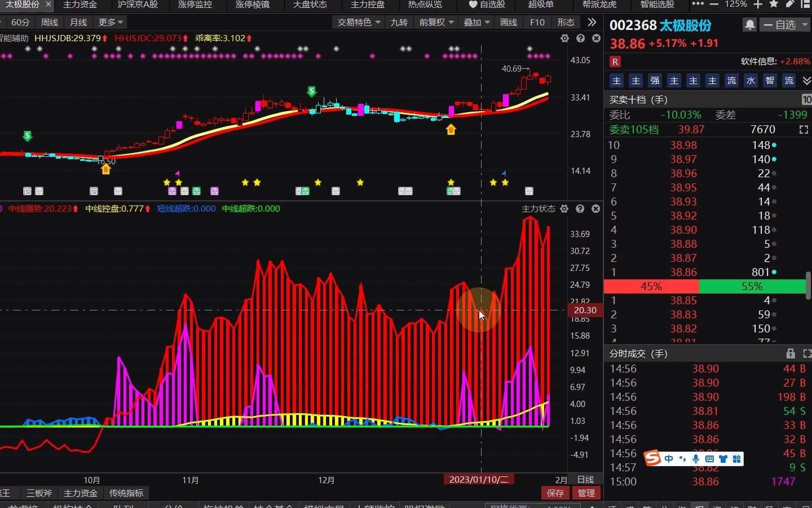The width and height of the screenshot is (812, 508).
Task: Open the 前复权 adjustment dropdown
Action: tap(436, 23)
